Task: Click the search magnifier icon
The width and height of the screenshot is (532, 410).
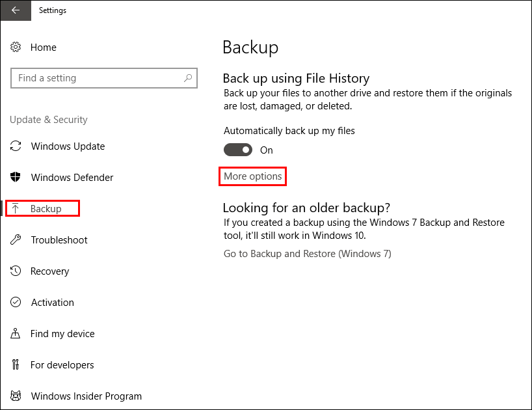Action: tap(187, 78)
